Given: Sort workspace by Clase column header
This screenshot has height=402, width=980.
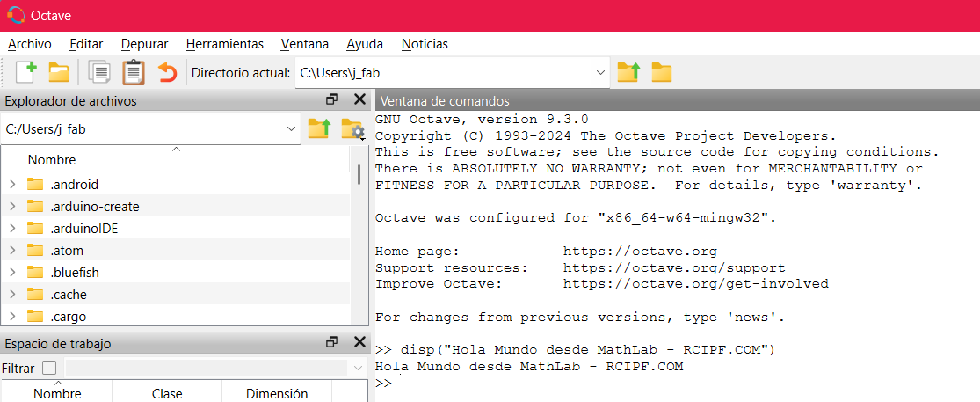Looking at the screenshot, I should point(167,394).
